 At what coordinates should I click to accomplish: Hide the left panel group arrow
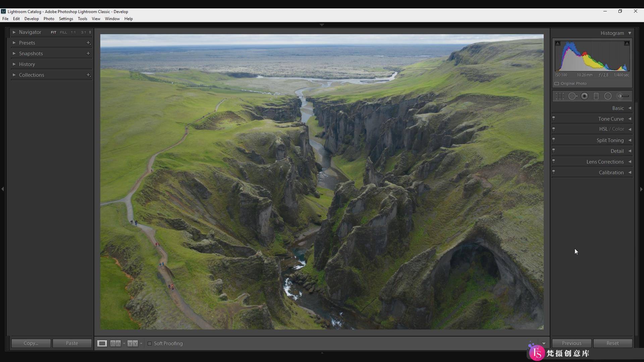tap(3, 189)
